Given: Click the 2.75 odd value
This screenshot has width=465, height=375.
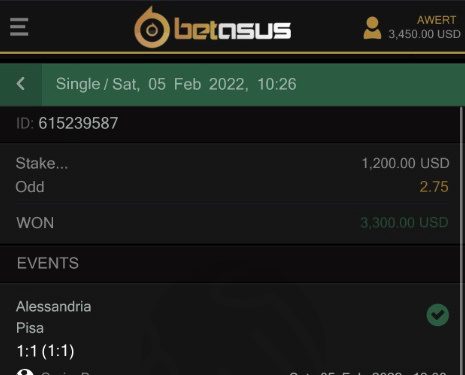Looking at the screenshot, I should pyautogui.click(x=434, y=187).
